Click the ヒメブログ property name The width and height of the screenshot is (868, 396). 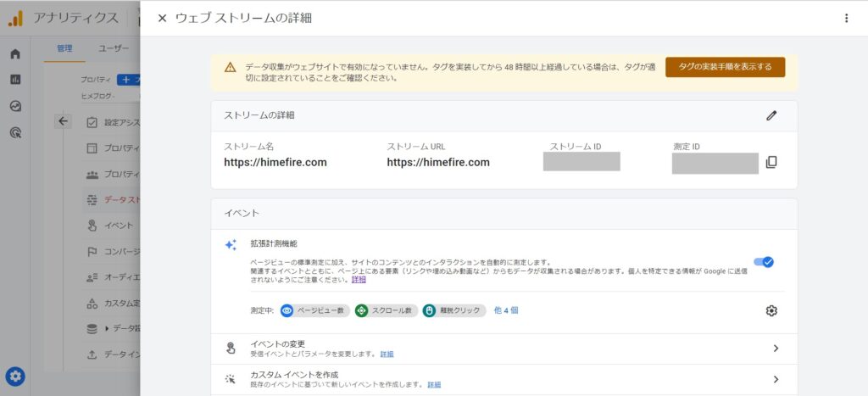[97, 96]
